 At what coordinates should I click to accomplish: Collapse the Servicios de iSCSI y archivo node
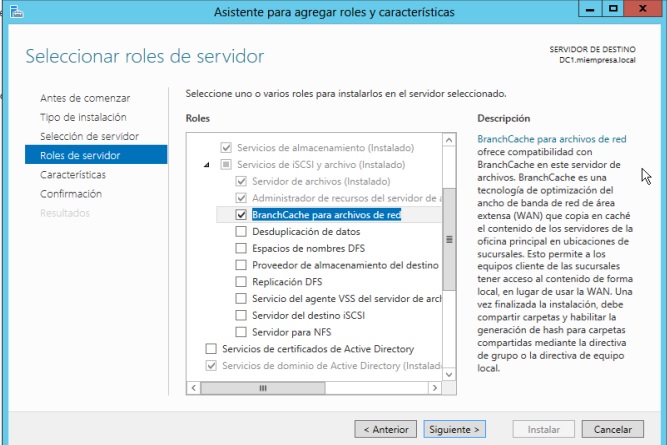tap(207, 164)
